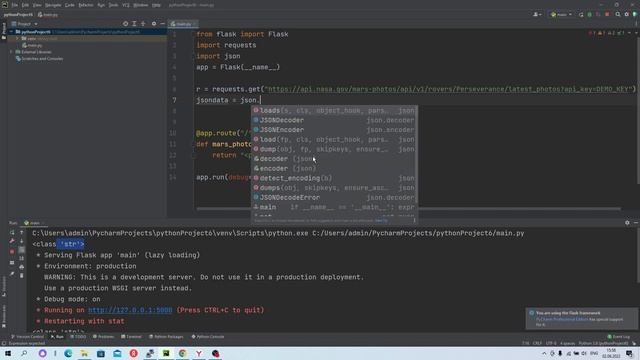Click the trash Clear All icon
The image size is (640, 360).
[x=22, y=276]
